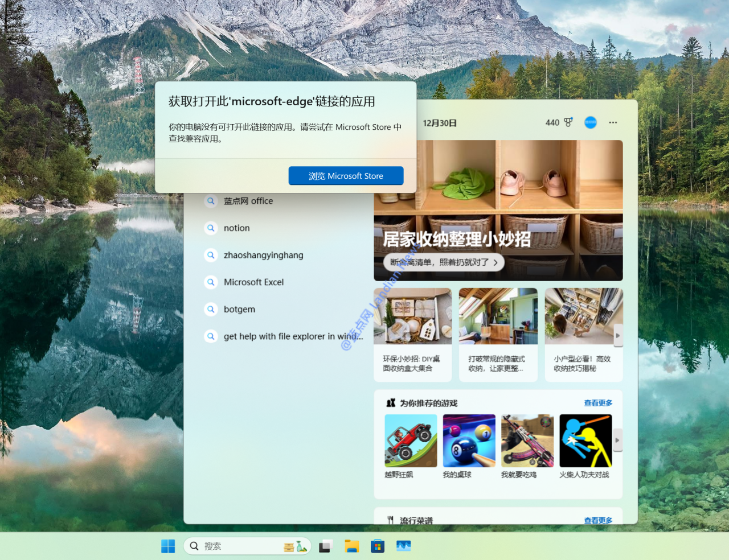The height and width of the screenshot is (560, 729).
Task: Open the three-dot more options menu
Action: tap(613, 122)
